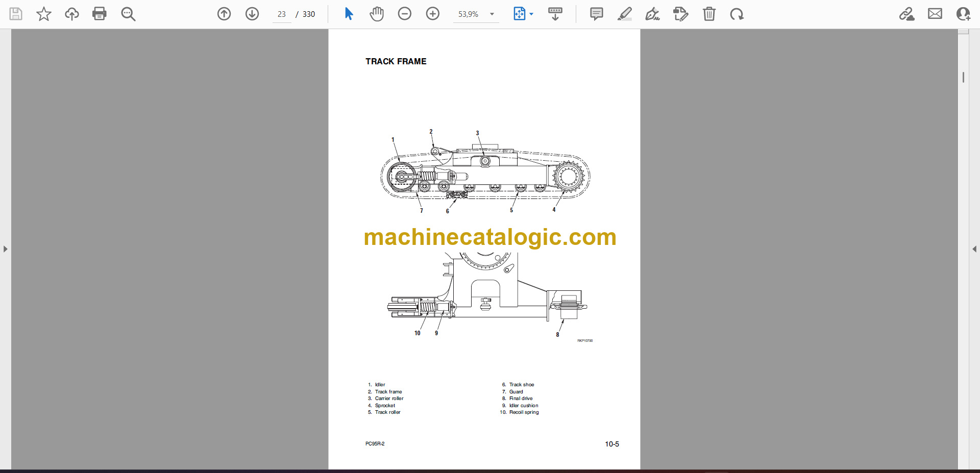Click the legend entry 'Track roller'
Viewport: 980px width, 473px height.
[x=387, y=412]
